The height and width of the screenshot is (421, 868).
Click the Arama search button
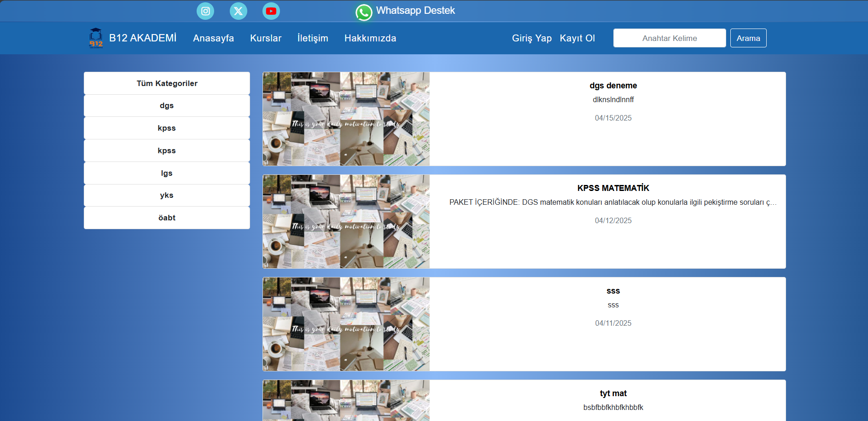tap(748, 38)
